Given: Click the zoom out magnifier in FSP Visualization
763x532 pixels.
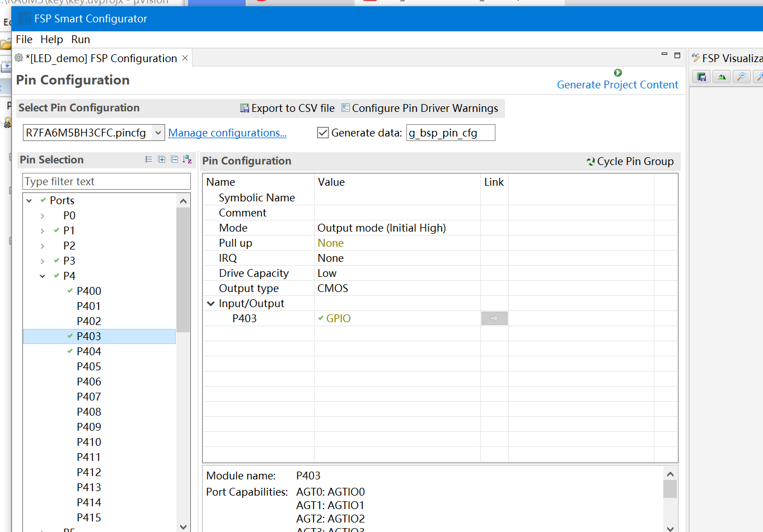Looking at the screenshot, I should coord(742,77).
